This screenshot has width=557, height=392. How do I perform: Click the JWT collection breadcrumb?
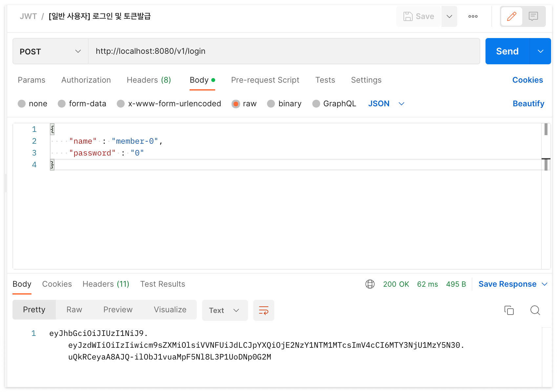(x=28, y=16)
